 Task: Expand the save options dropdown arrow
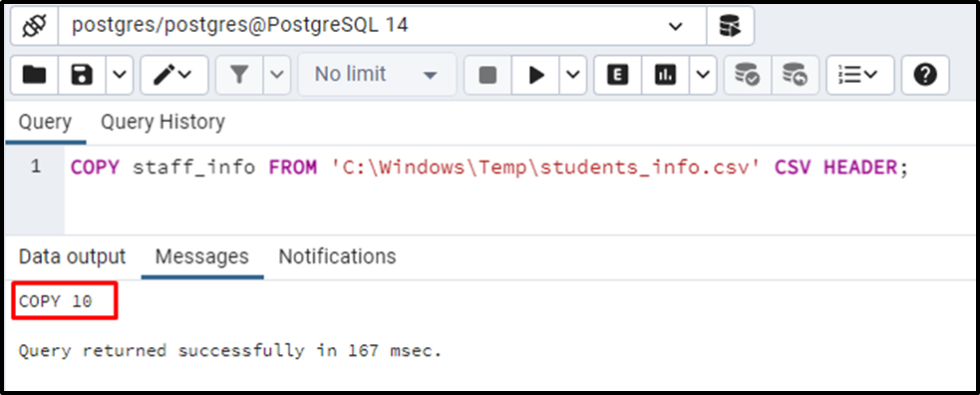coord(120,75)
